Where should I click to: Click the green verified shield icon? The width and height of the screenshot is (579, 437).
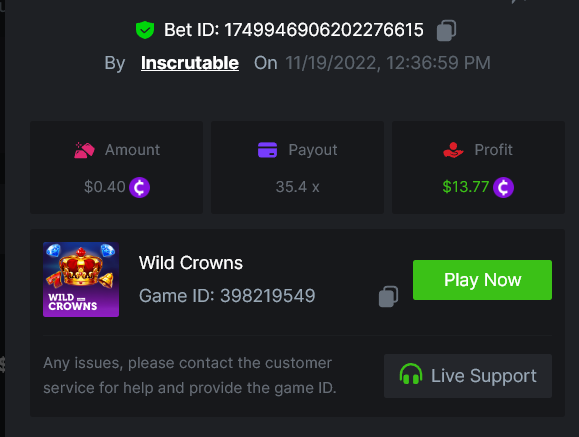pos(145,30)
